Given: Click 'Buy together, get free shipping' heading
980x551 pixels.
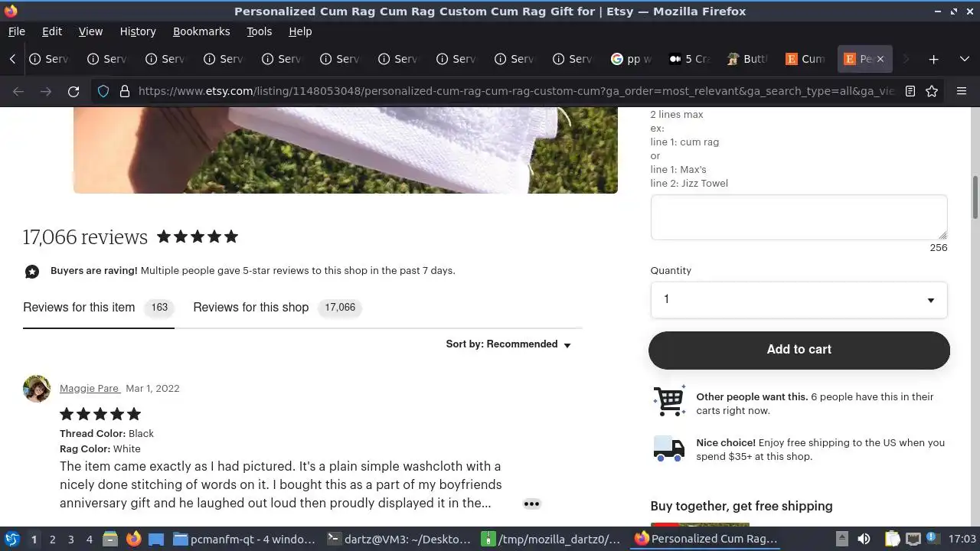Looking at the screenshot, I should tap(741, 506).
